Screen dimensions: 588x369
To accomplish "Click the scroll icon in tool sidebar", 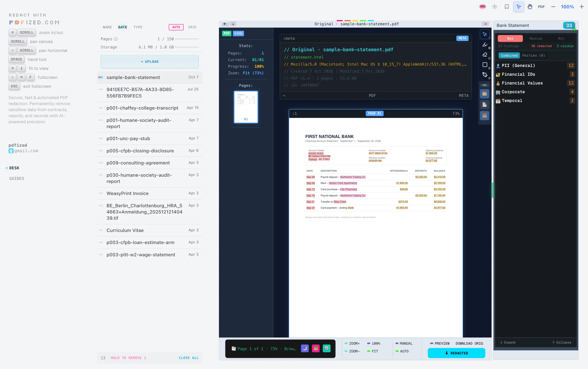I will [x=484, y=115].
